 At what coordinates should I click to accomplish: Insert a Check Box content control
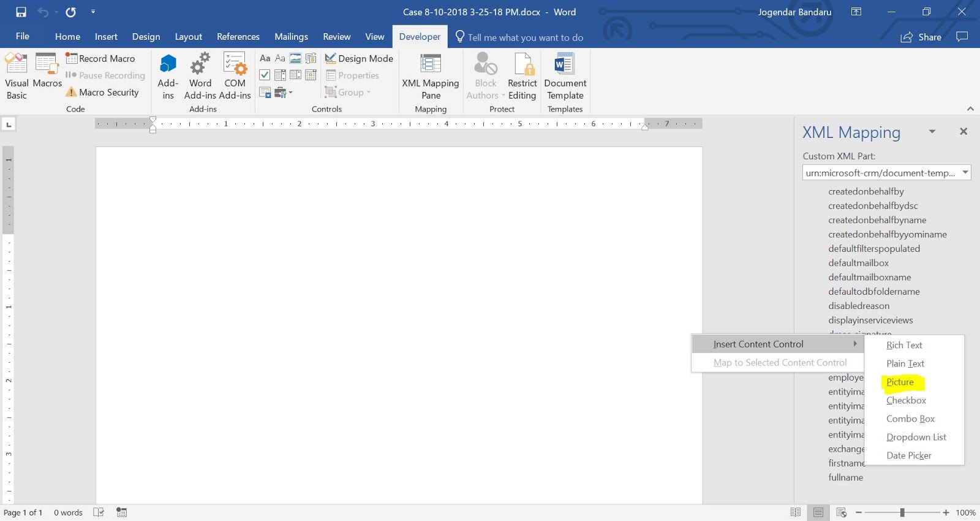[265, 75]
